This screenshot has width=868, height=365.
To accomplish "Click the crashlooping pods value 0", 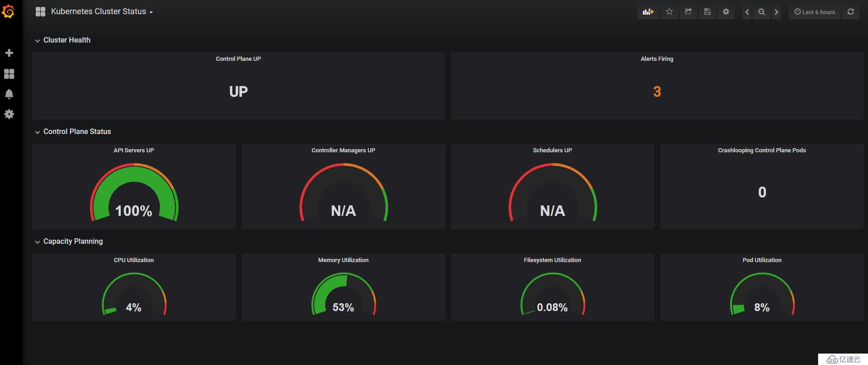I will [762, 192].
